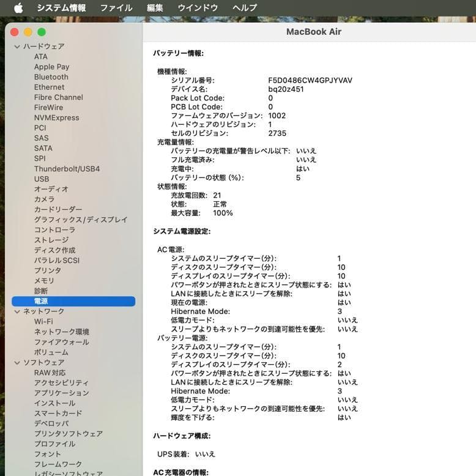Click the 状態 value 正常
476x476 pixels.
220,204
